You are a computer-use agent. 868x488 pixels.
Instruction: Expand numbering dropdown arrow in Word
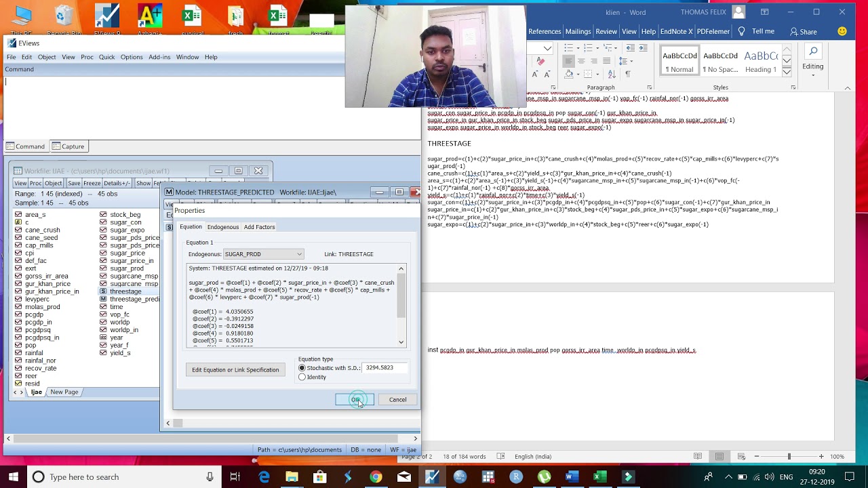tap(597, 48)
